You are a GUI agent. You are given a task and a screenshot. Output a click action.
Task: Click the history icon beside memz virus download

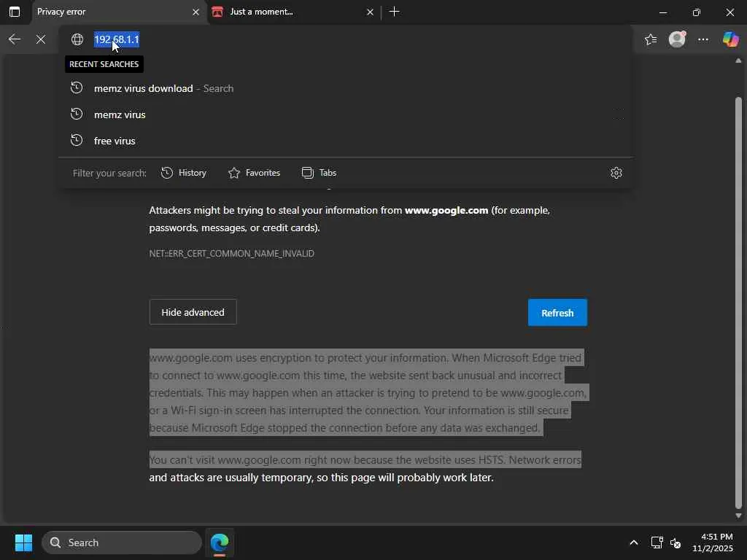click(x=77, y=88)
